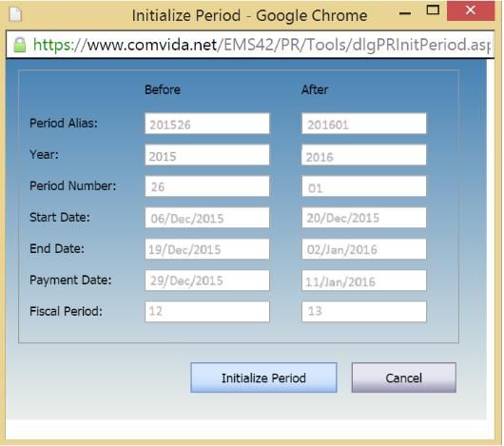The width and height of the screenshot is (504, 446).
Task: Close the window with red X
Action: [471, 10]
